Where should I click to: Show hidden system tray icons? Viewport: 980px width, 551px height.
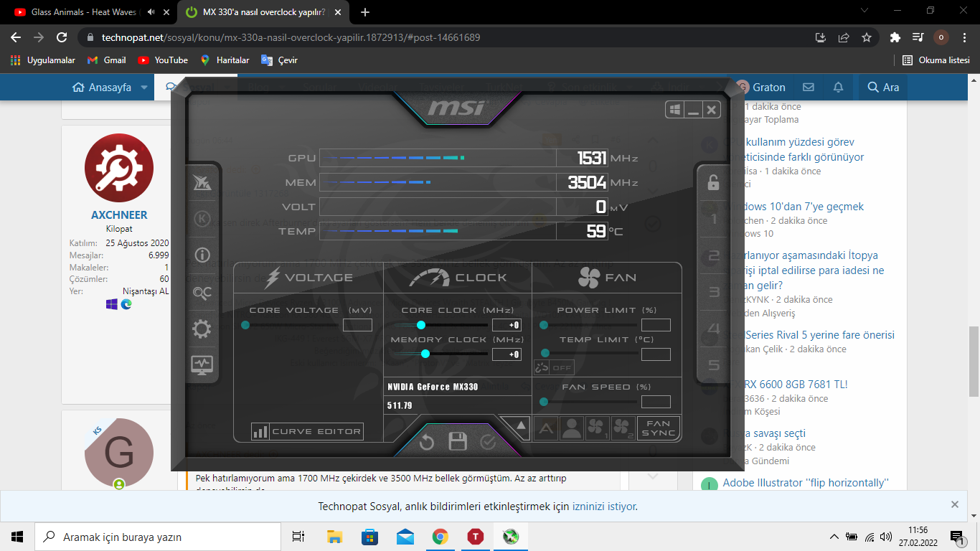pyautogui.click(x=834, y=537)
